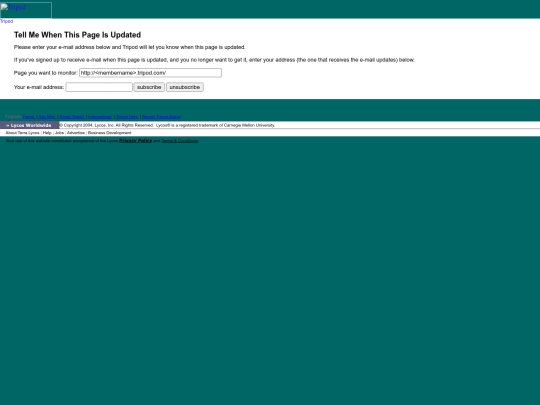540x405 pixels.
Task: Click the subscribe button
Action: [149, 87]
